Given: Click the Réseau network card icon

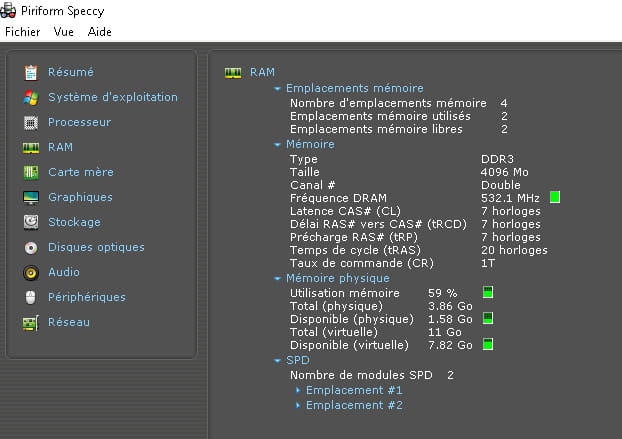Looking at the screenshot, I should [x=31, y=322].
